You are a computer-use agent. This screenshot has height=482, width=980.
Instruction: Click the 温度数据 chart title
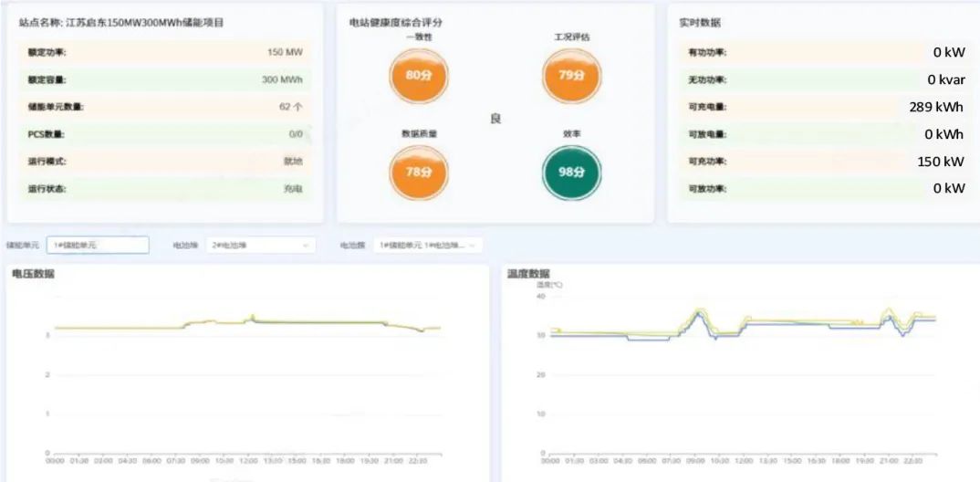coord(528,274)
